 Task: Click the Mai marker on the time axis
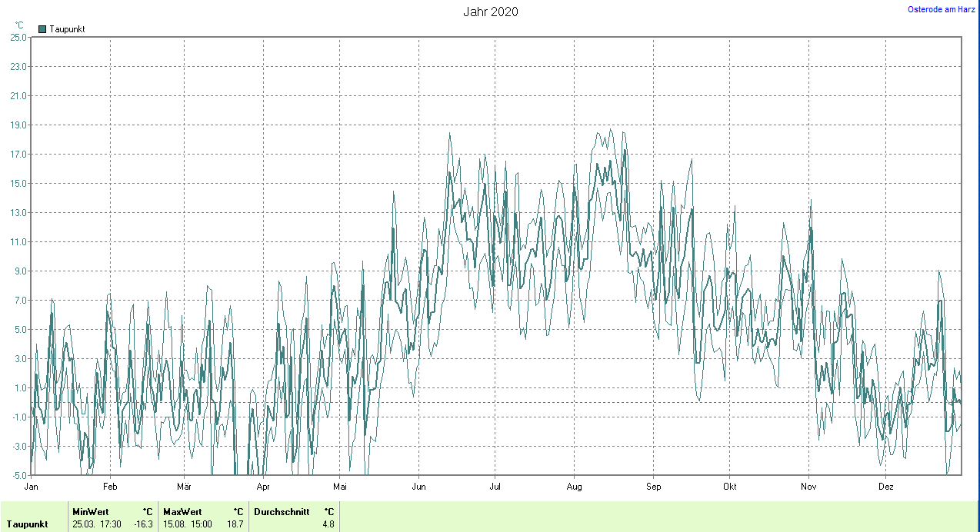pyautogui.click(x=340, y=487)
